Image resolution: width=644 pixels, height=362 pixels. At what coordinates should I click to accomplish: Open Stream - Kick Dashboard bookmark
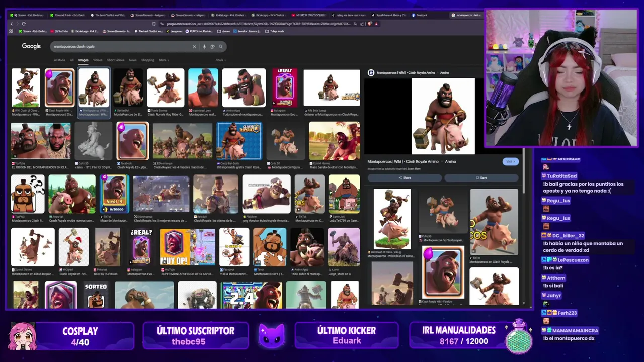33,31
